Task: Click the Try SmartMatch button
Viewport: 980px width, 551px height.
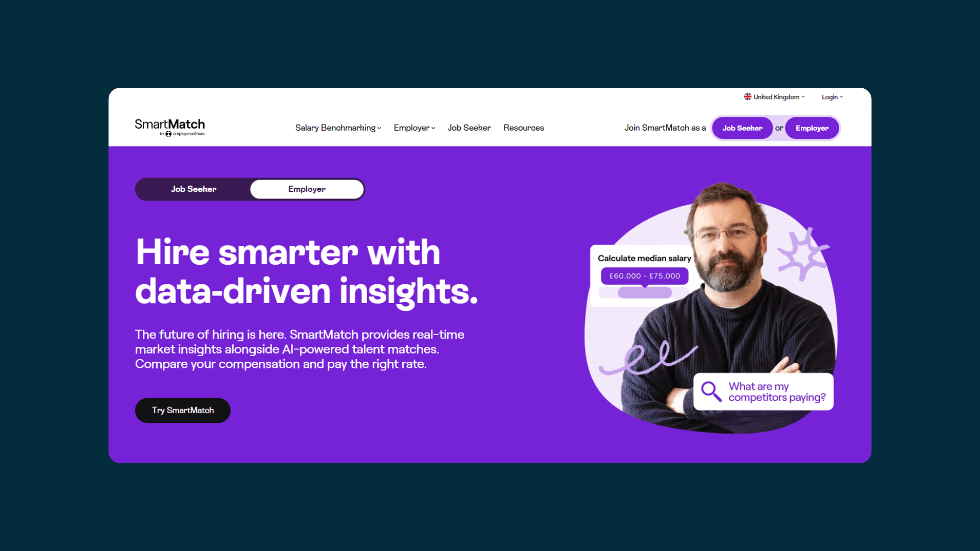Action: [x=183, y=410]
